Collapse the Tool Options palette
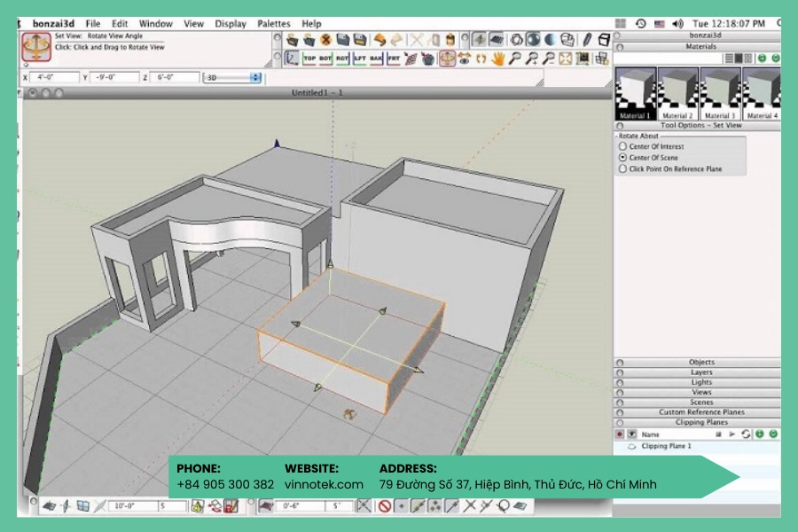This screenshot has height=532, width=798. pos(620,126)
